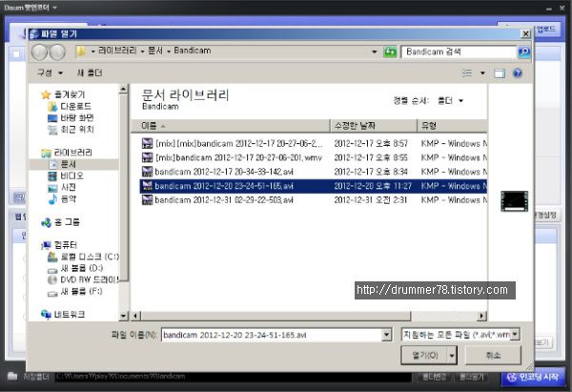This screenshot has width=572, height=392.
Task: Click the date cell 2012-12-31 오전 2:31
Action: [x=370, y=200]
